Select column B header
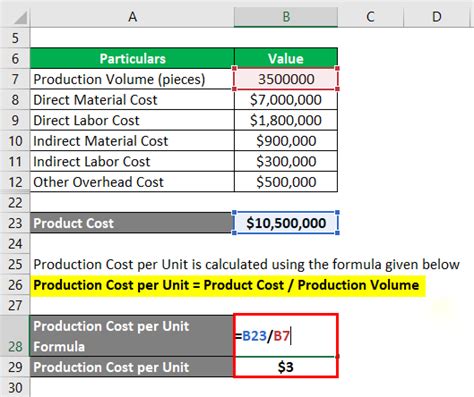 pos(286,17)
